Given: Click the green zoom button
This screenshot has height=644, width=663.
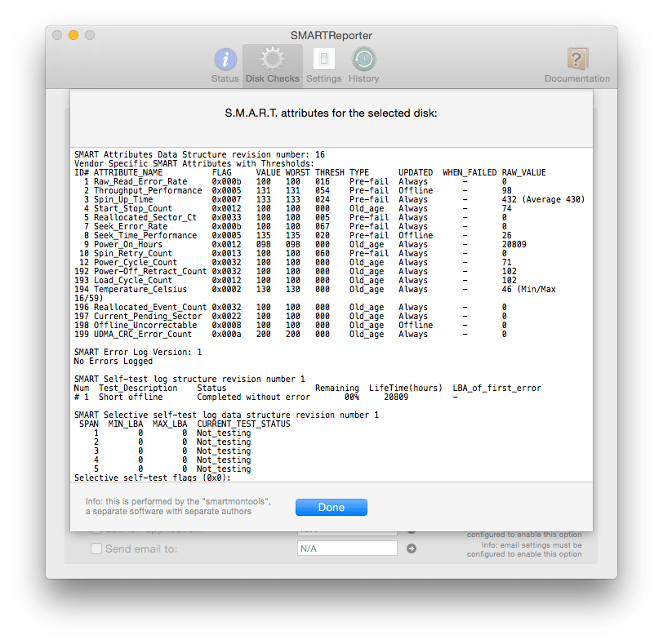Looking at the screenshot, I should (91, 35).
